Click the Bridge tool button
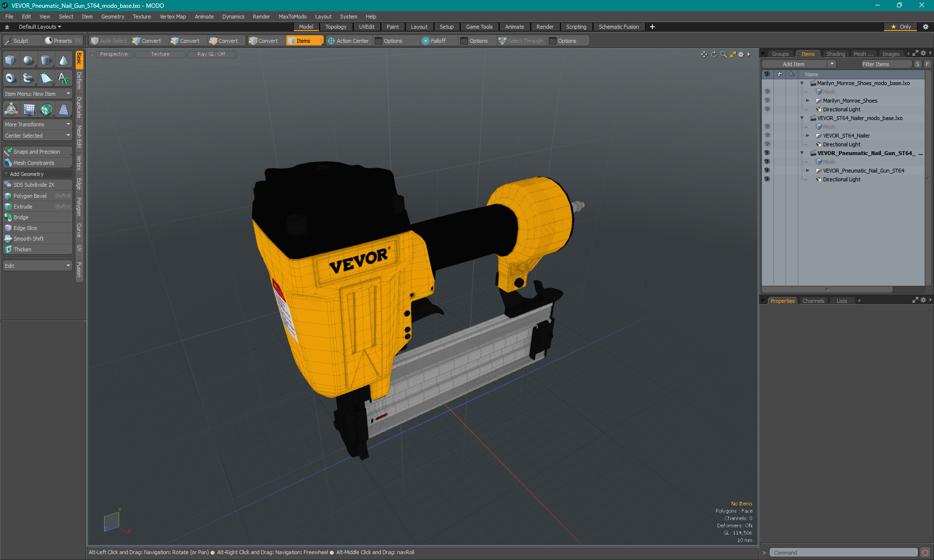 point(37,217)
